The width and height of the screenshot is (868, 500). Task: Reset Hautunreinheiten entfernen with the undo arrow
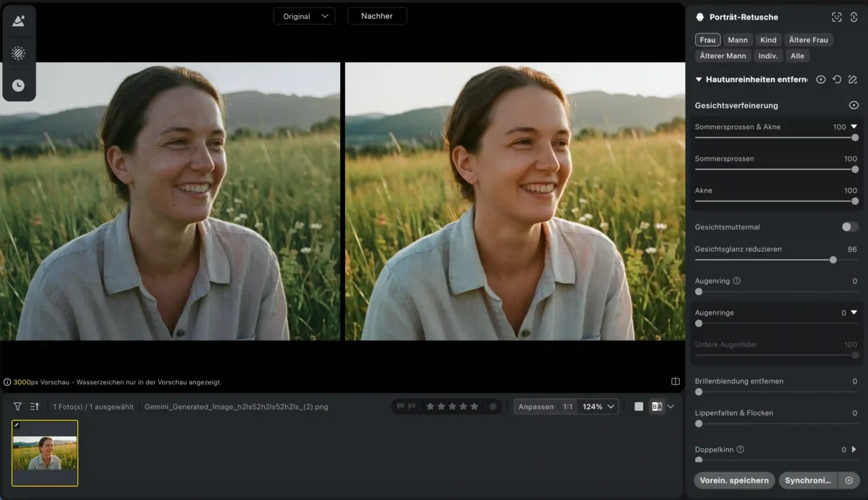837,80
